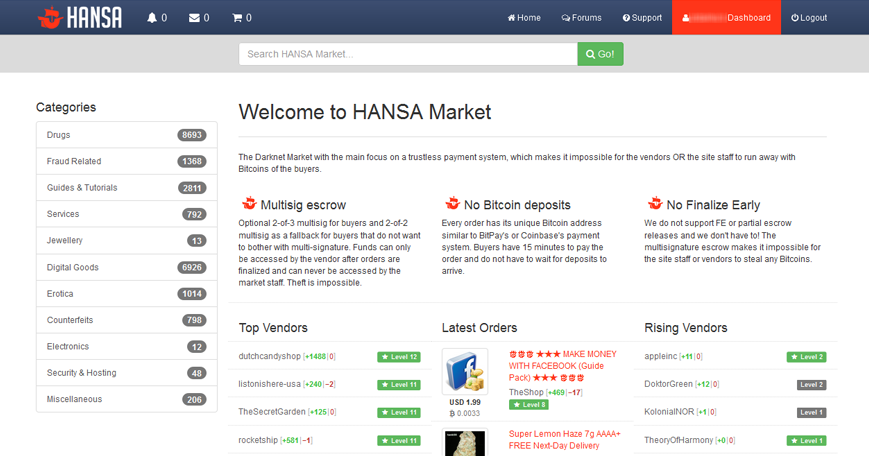Open vendor dutchcandyshop profile
Screen dimensions: 869x456
click(x=269, y=356)
